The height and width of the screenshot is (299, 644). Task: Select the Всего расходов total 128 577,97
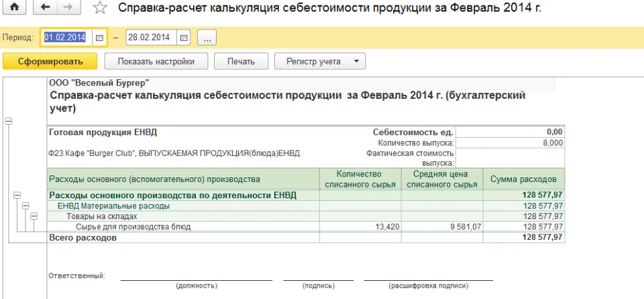point(524,238)
